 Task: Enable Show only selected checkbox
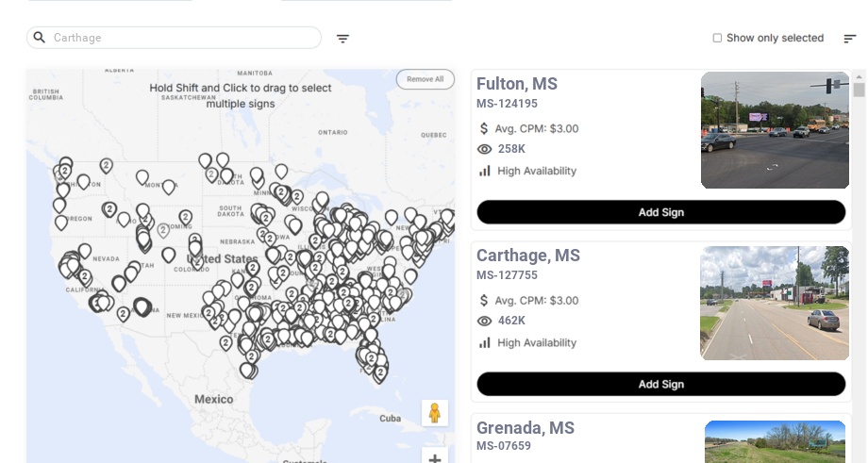point(717,39)
